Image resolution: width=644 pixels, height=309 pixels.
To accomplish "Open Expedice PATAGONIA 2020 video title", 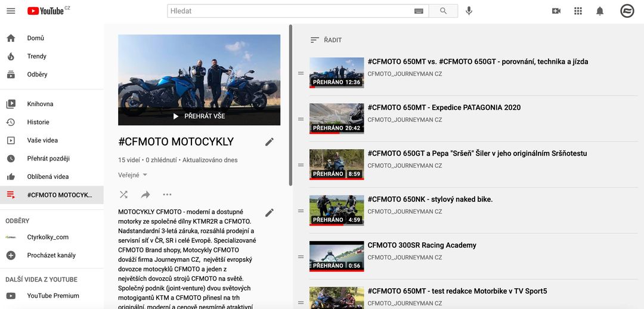I will [x=444, y=107].
